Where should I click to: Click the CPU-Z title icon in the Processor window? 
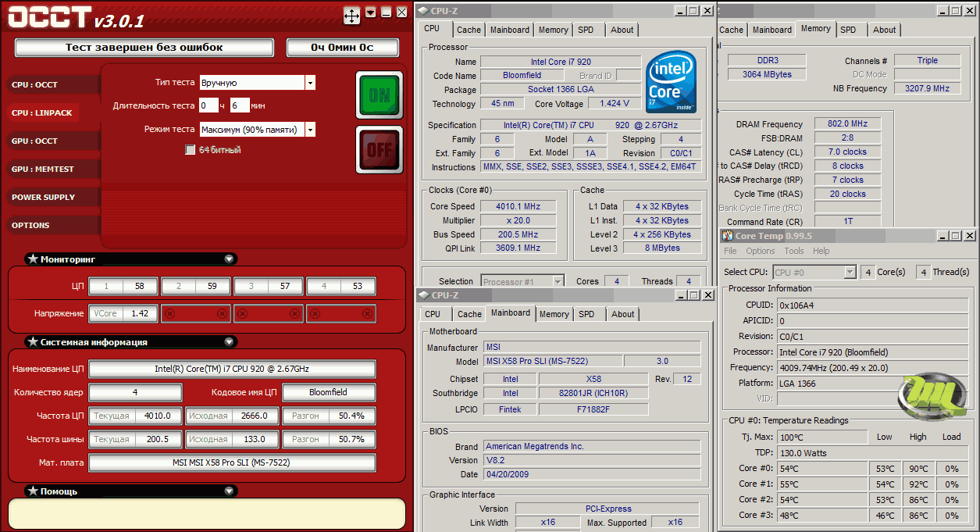tap(423, 11)
